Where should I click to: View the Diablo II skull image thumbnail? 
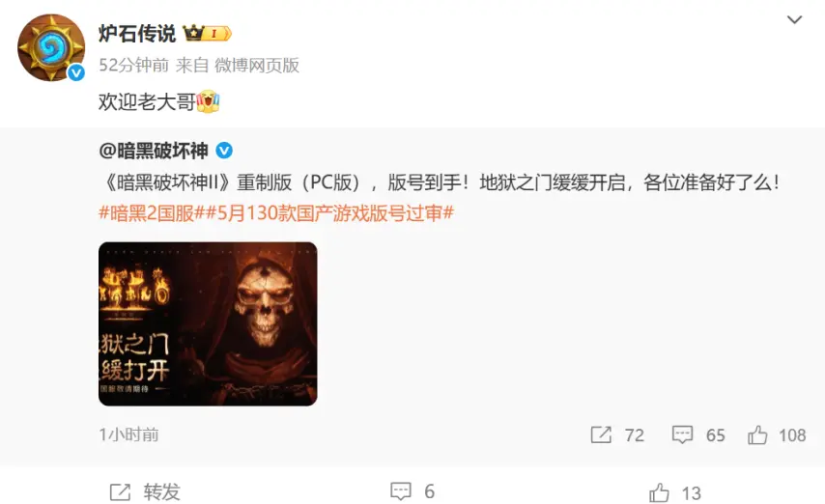208,323
